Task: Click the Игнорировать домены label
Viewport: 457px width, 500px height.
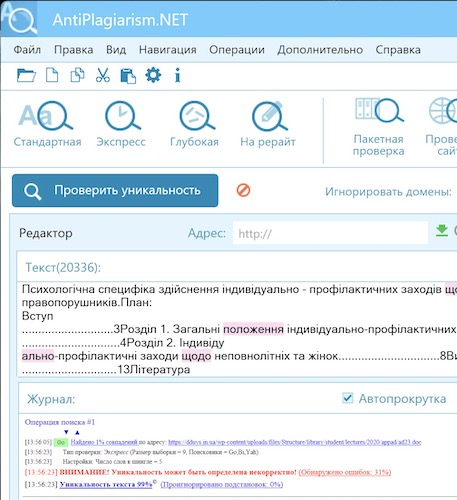Action: click(x=388, y=192)
